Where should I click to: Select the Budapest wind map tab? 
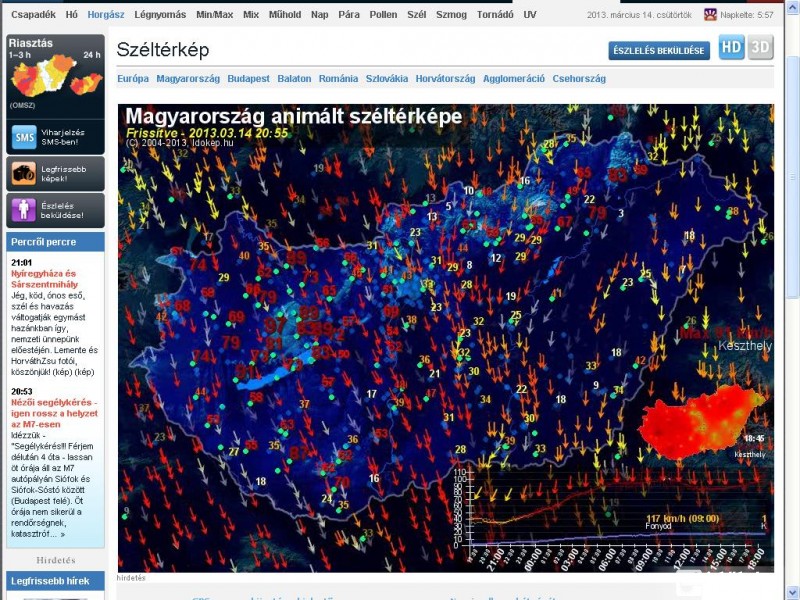[x=248, y=79]
